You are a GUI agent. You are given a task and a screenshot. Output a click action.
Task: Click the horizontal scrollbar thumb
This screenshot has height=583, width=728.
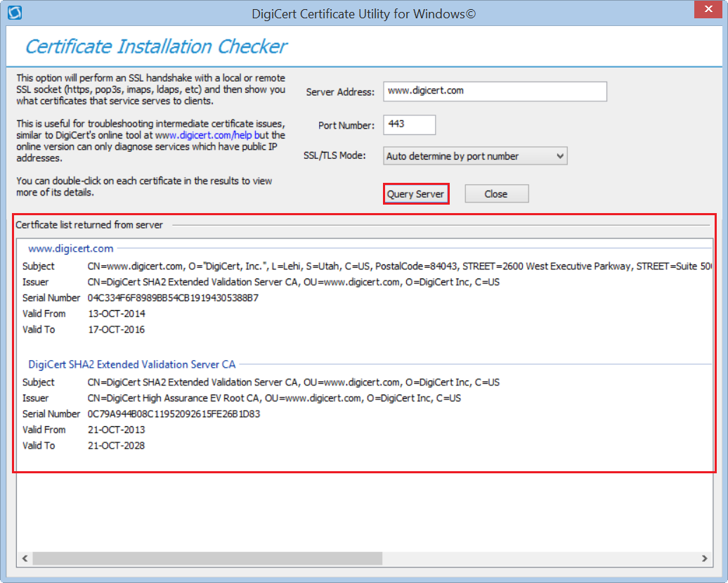point(207,558)
